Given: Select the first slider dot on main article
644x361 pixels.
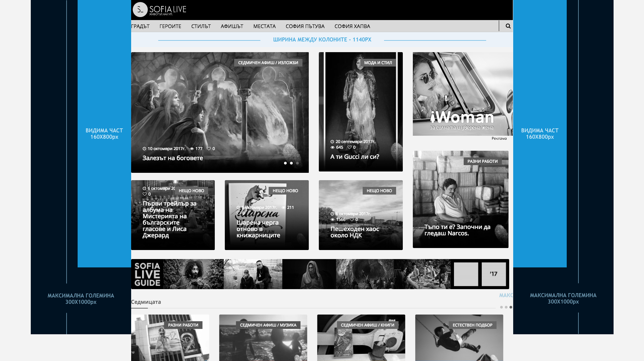Looking at the screenshot, I should (285, 163).
